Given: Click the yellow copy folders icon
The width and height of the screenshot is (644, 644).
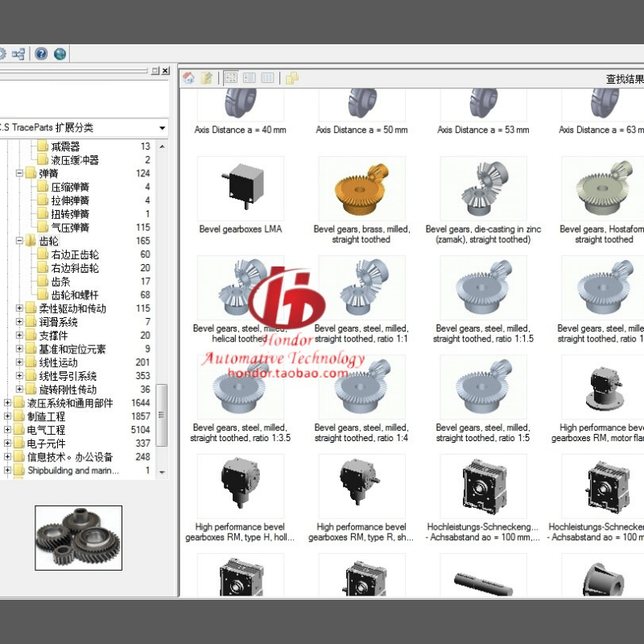Looking at the screenshot, I should pyautogui.click(x=291, y=78).
